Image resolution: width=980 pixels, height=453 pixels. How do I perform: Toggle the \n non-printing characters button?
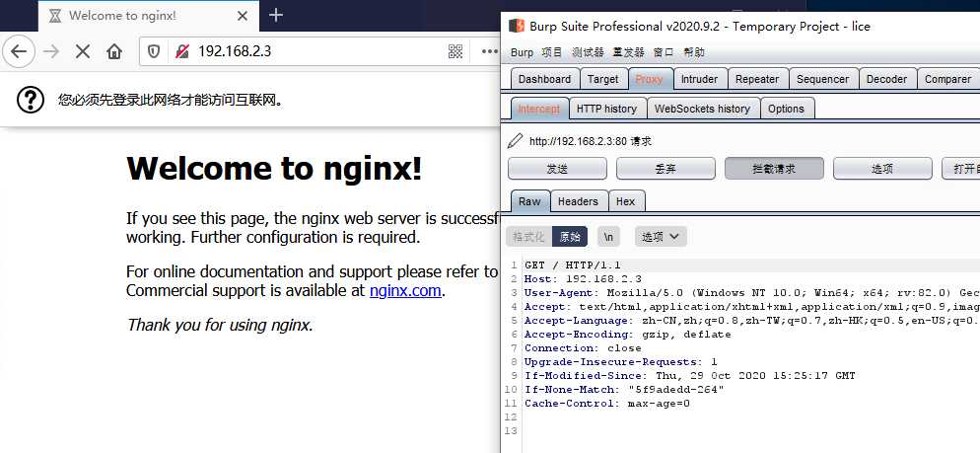(608, 237)
